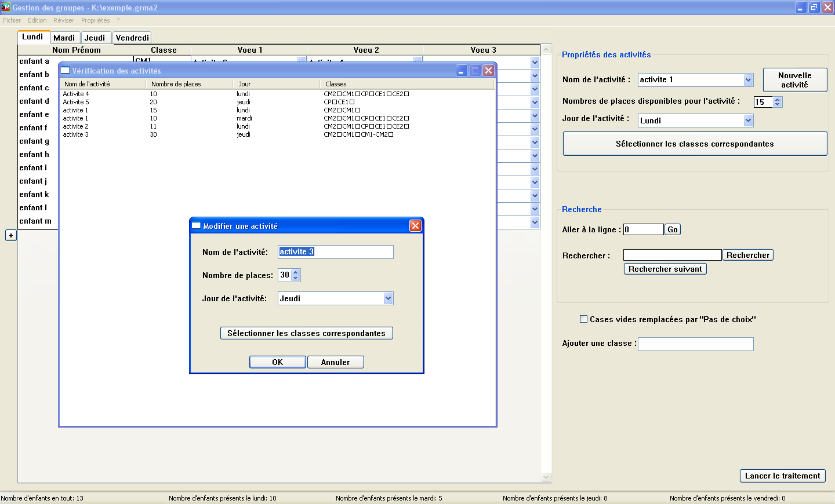Click Annuler to cancel the modification
Viewport: 835px width, 504px height.
pos(335,362)
